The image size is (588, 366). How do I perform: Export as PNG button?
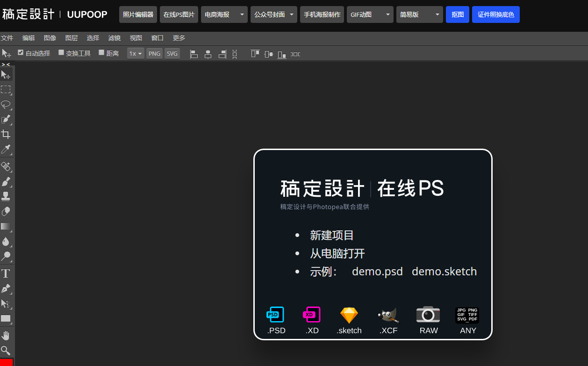pos(154,54)
